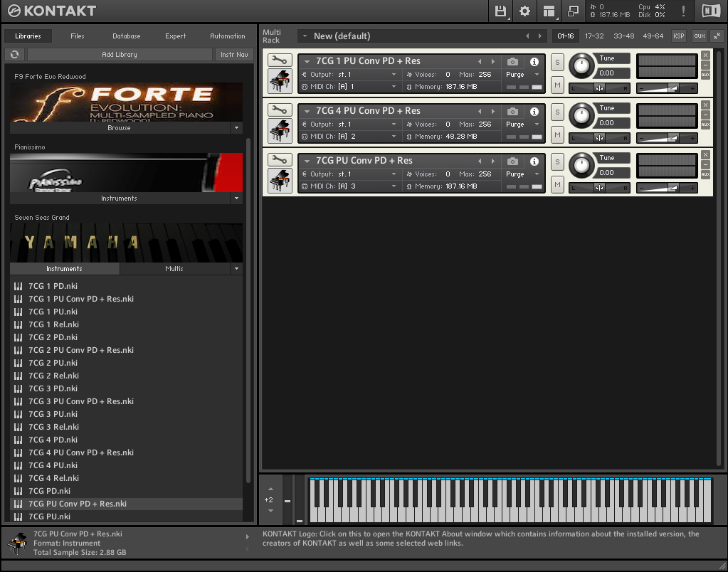Click the KONTAKT logo
This screenshot has height=572, width=728.
(52, 11)
